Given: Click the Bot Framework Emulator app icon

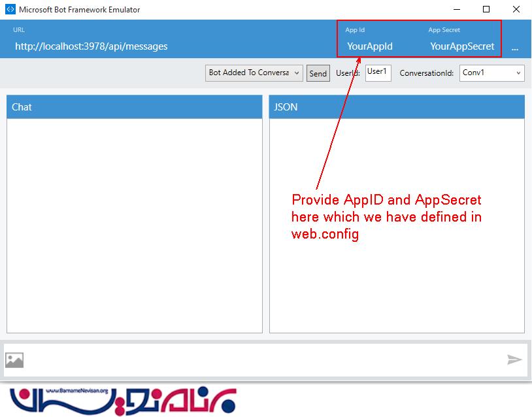Looking at the screenshot, I should (x=10, y=9).
